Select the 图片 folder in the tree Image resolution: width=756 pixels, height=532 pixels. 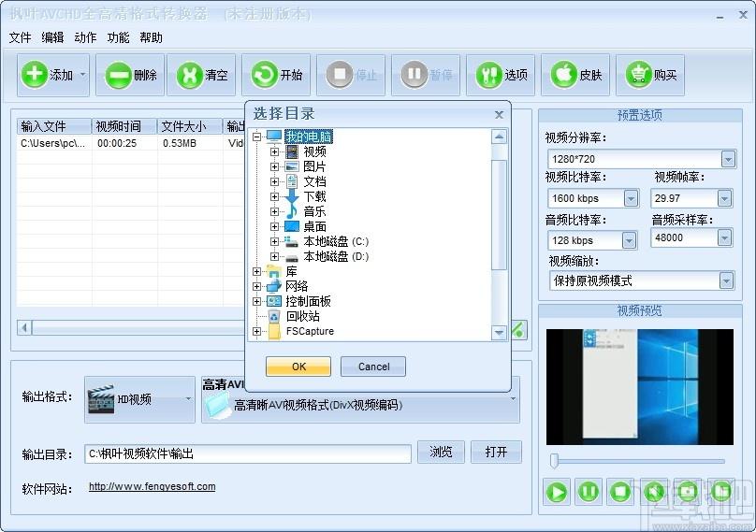[314, 166]
